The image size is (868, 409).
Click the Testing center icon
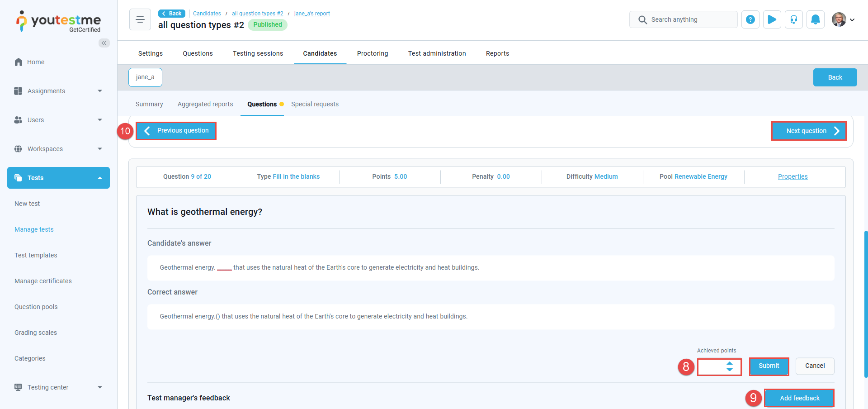[18, 387]
